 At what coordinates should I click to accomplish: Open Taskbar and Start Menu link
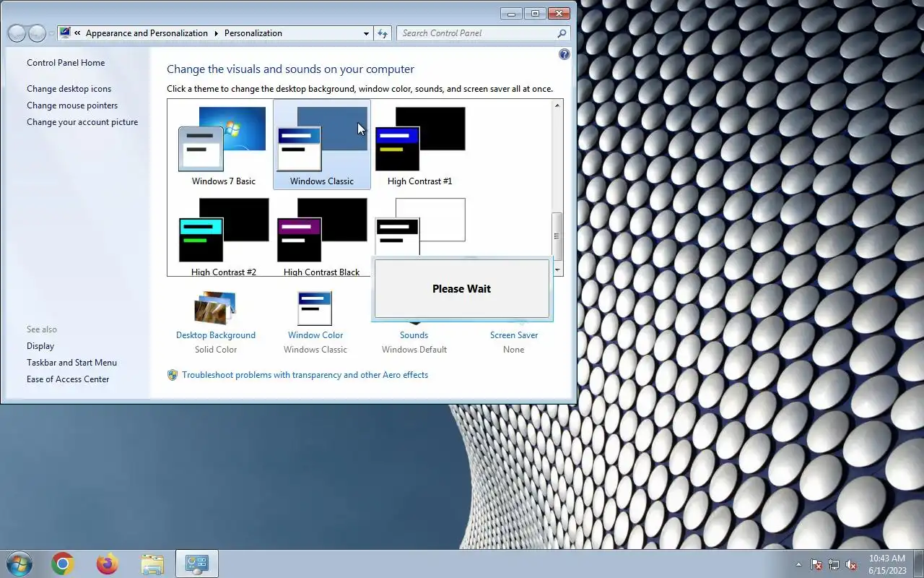click(71, 363)
